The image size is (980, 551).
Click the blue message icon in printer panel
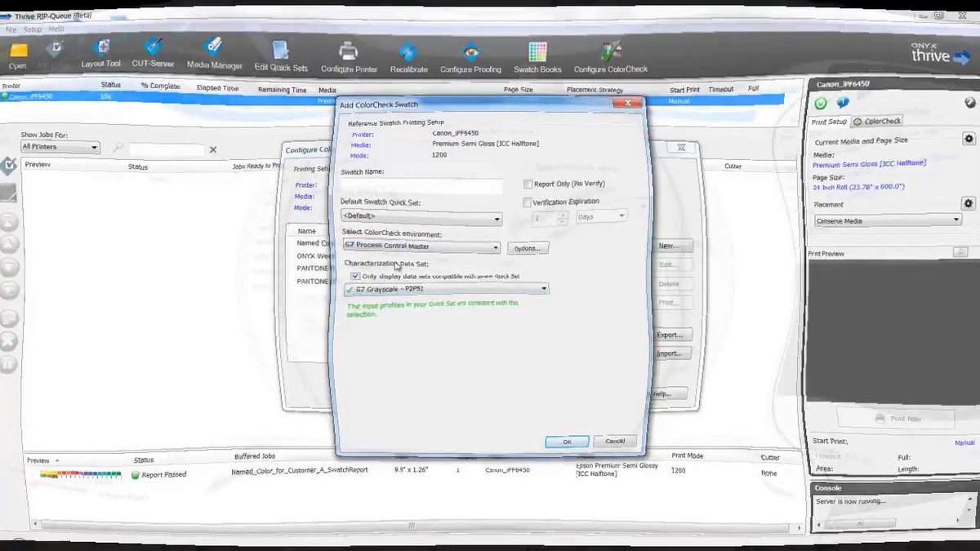tap(841, 102)
